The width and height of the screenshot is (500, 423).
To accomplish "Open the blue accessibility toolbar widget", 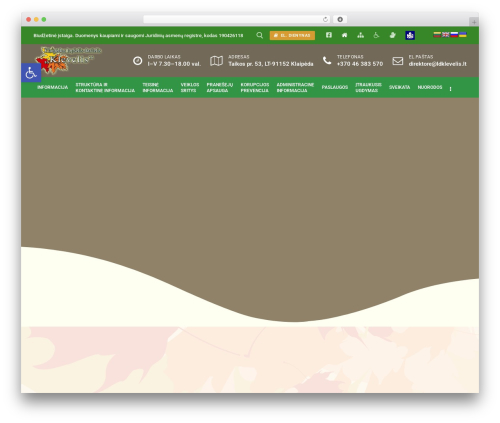I will [x=31, y=73].
